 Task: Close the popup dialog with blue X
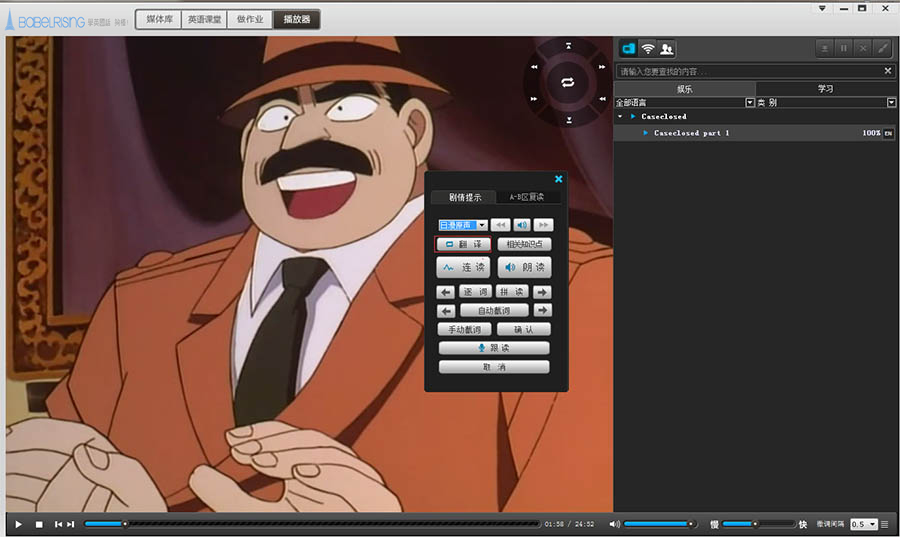pyautogui.click(x=558, y=179)
